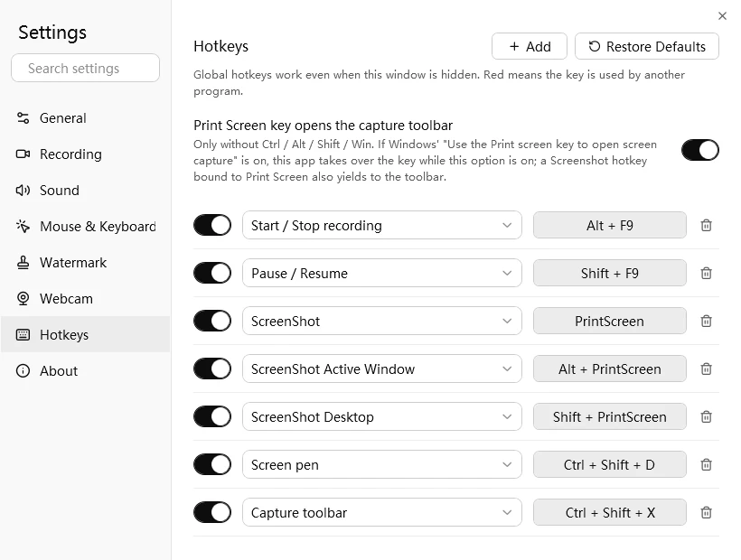
Task: Disable the Capture toolbar hotkey switch
Action: click(x=212, y=512)
